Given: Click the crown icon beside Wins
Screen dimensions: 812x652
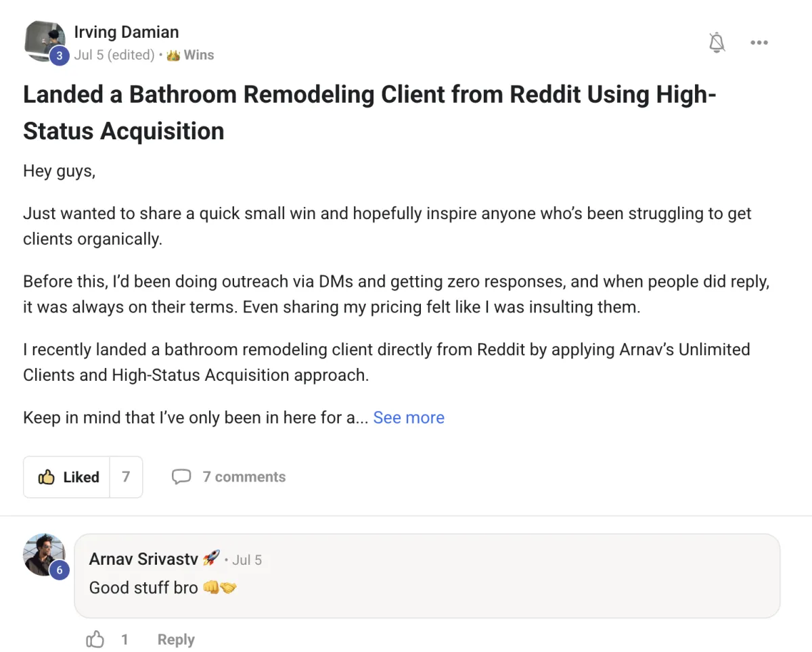Looking at the screenshot, I should (x=173, y=55).
